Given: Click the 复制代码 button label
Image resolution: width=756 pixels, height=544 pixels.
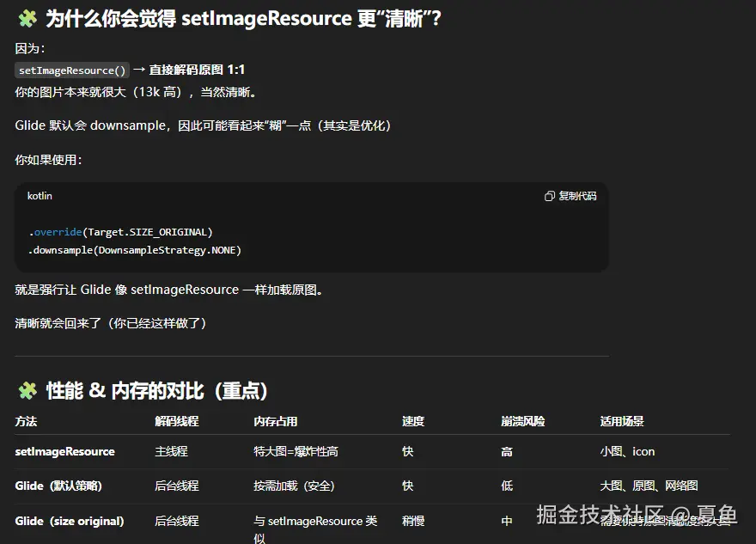Looking at the screenshot, I should pos(577,196).
